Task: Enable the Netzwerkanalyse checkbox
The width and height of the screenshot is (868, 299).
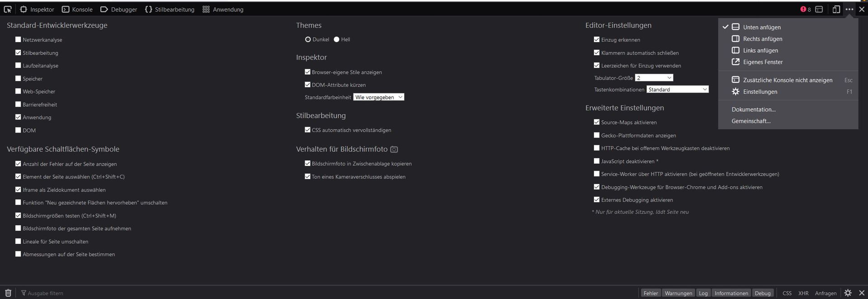Action: tap(18, 40)
